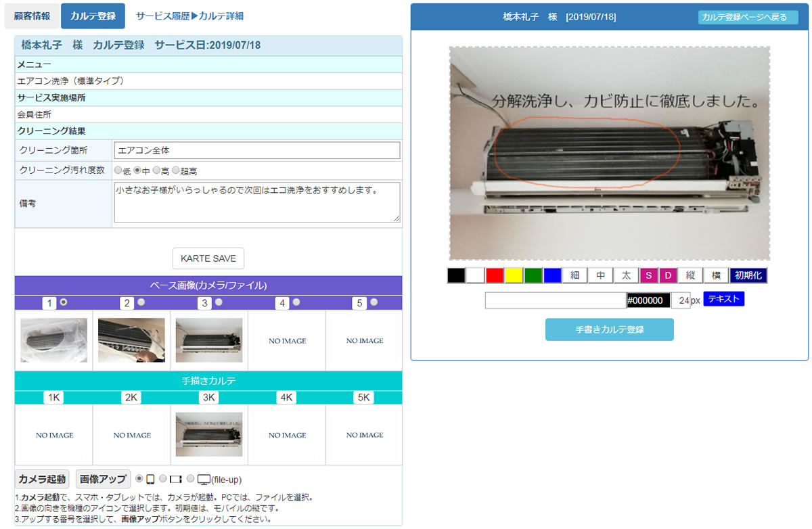Screen dimensions: 812x529
Task: Open サービス履歴▶カルテ詳細 link
Action: [189, 16]
